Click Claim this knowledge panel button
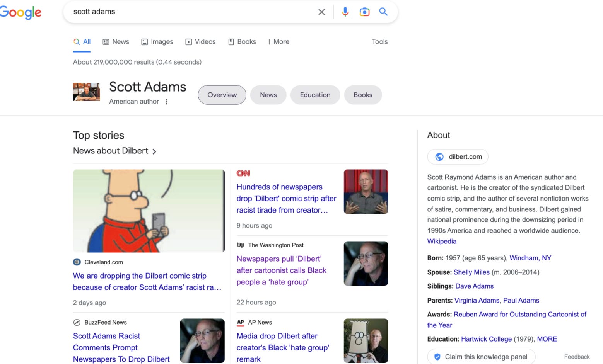The height and width of the screenshot is (364, 603). (x=481, y=357)
